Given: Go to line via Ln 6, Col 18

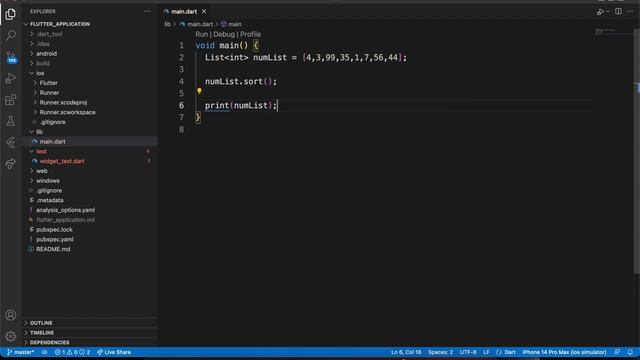Looking at the screenshot, I should [406, 352].
